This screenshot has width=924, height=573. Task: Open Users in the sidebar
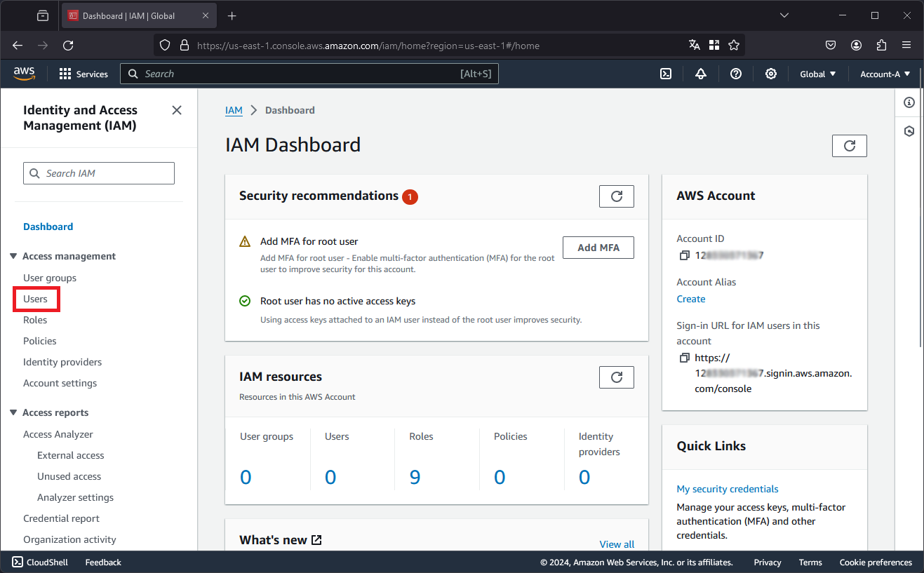[35, 299]
